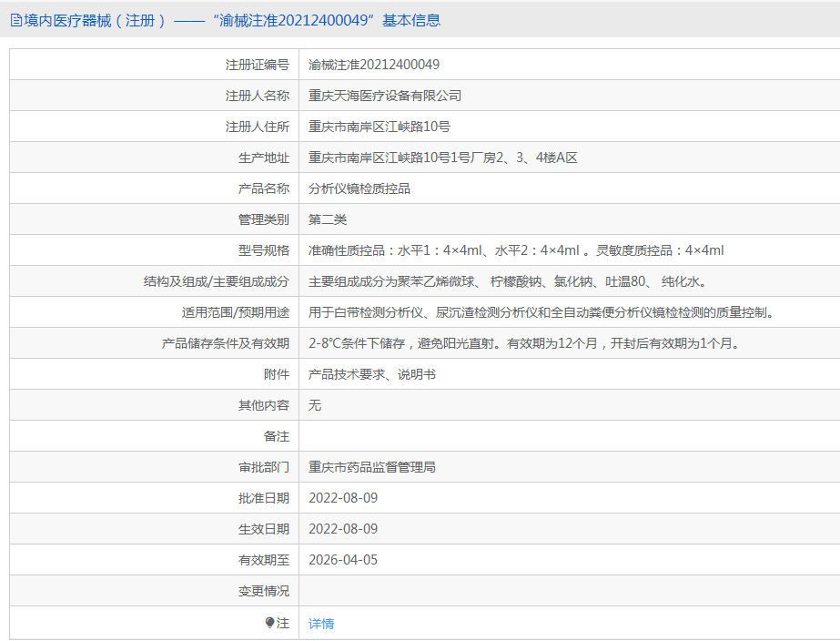Click the 产品名称 label
840x641 pixels.
point(264,188)
